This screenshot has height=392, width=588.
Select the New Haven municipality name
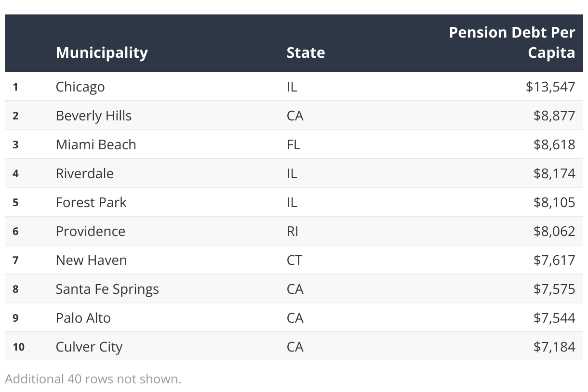92,260
